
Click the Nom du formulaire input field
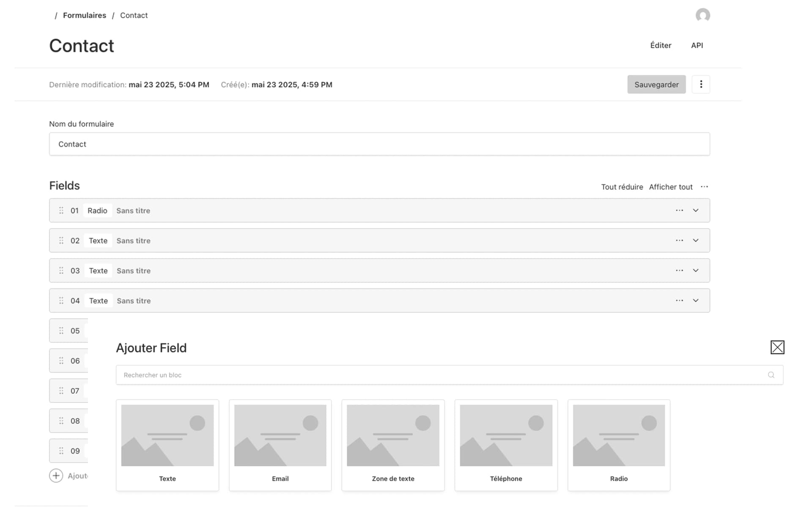point(379,144)
